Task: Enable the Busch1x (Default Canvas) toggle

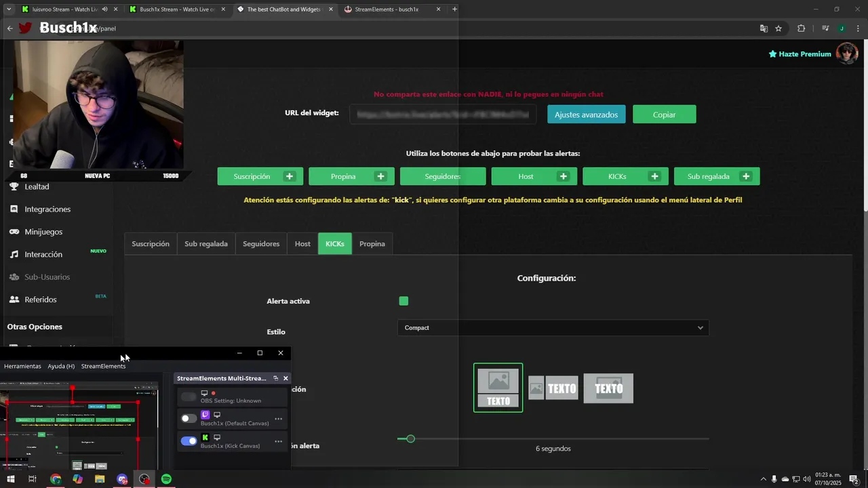Action: [x=189, y=419]
